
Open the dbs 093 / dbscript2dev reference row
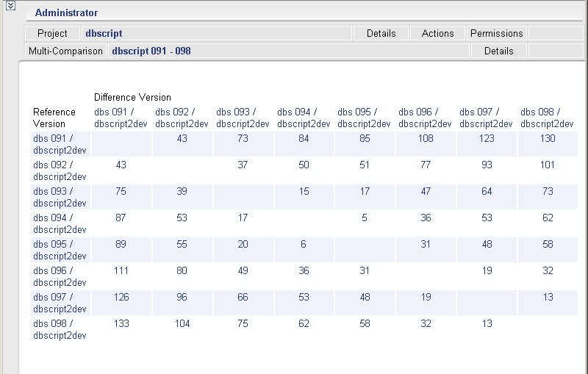click(x=60, y=197)
